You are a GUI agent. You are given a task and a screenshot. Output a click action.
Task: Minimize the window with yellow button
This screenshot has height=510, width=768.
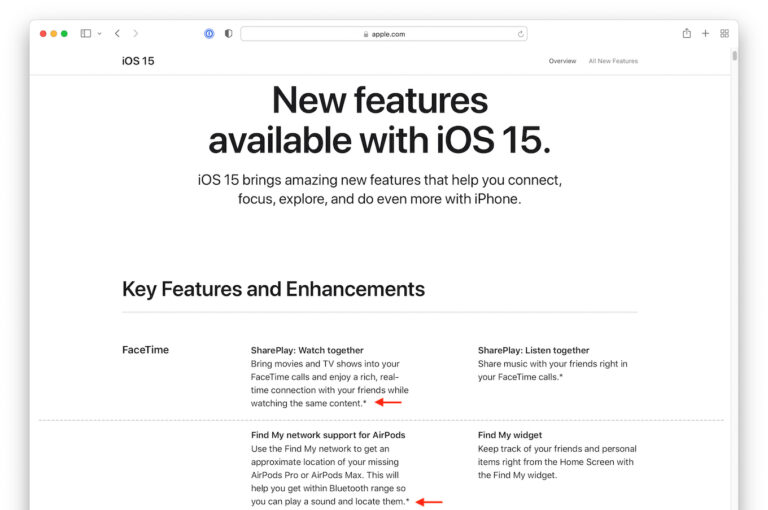pos(54,33)
